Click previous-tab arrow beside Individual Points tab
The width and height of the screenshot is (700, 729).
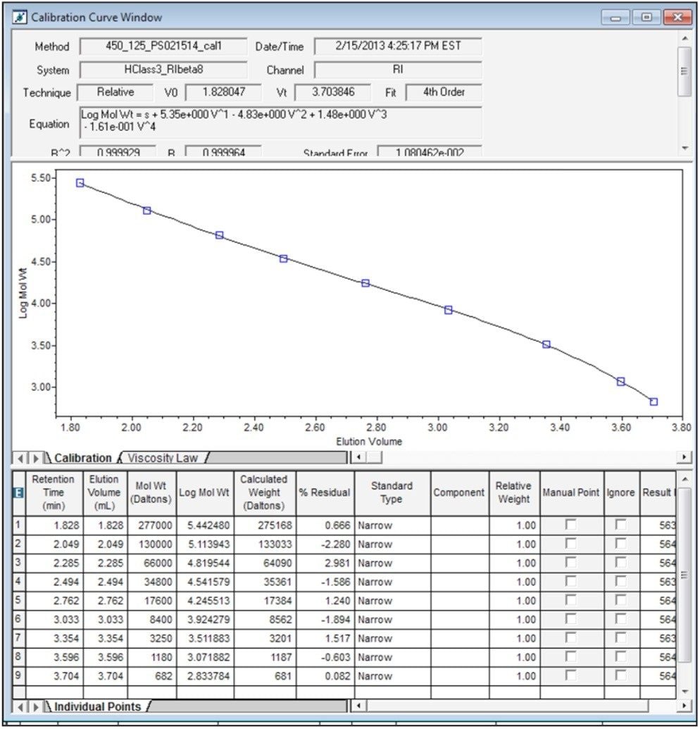(20, 707)
